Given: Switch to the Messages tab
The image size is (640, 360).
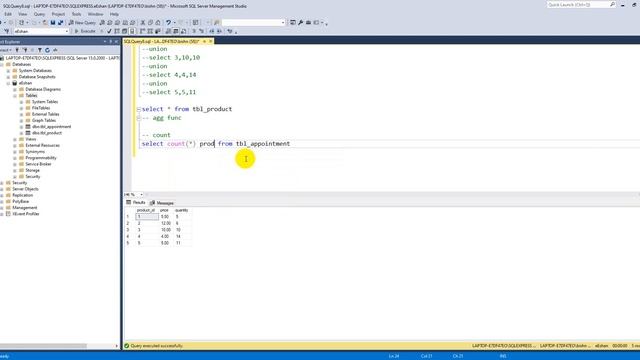Looking at the screenshot, I should (x=162, y=203).
